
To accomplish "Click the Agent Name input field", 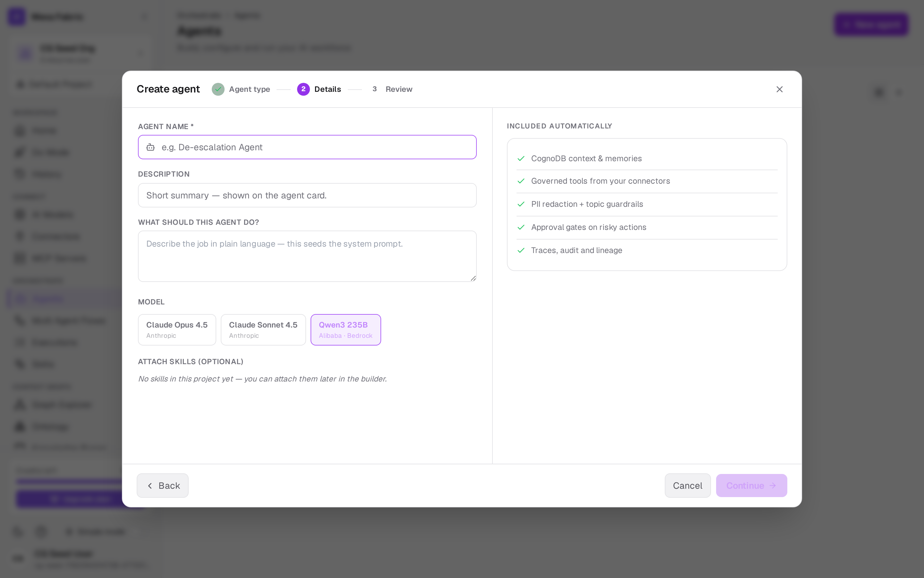I will (307, 147).
